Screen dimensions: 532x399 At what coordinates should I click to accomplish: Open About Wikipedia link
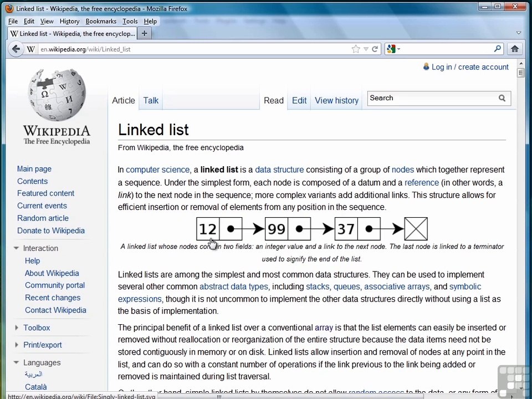point(52,273)
